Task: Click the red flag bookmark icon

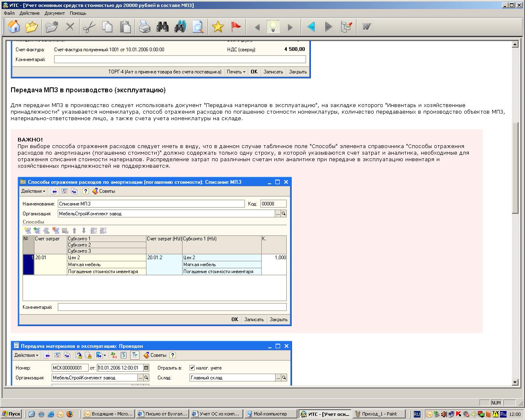Action: (x=236, y=27)
